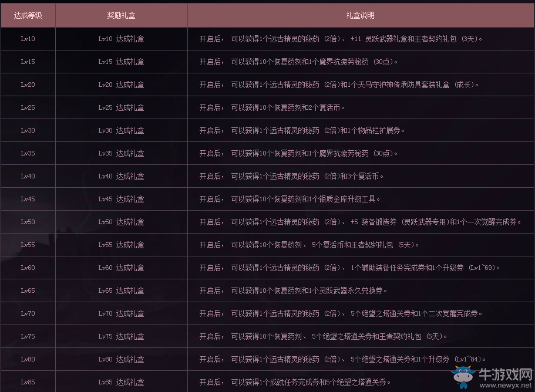Click the Lv85 level label cell
The width and height of the screenshot is (535, 392).
[28, 382]
